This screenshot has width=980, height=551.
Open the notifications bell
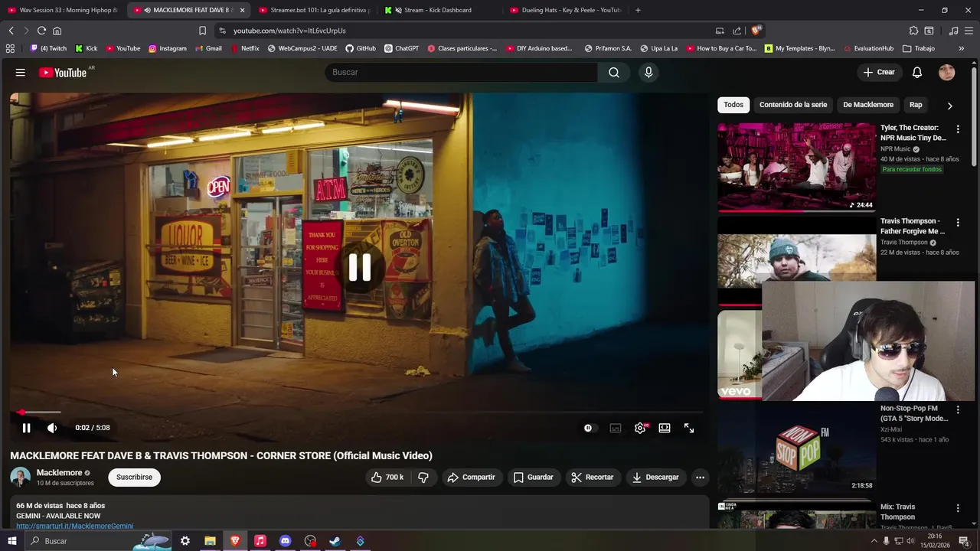(x=917, y=72)
